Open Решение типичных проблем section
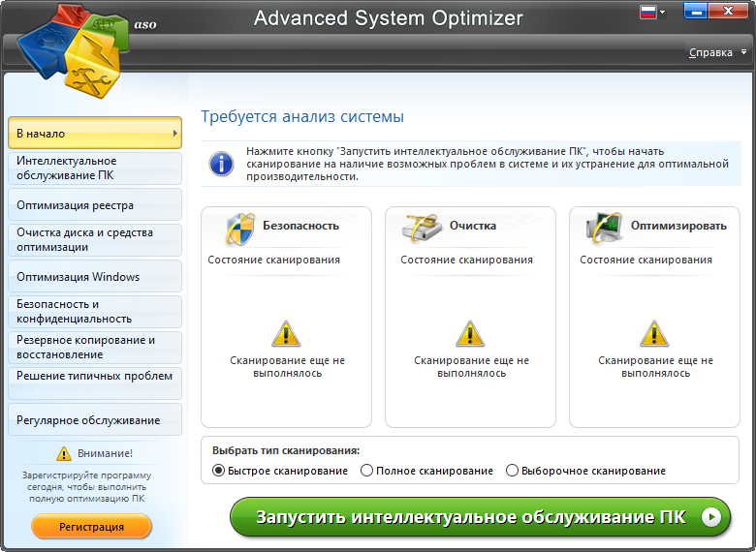The image size is (756, 552). click(95, 383)
